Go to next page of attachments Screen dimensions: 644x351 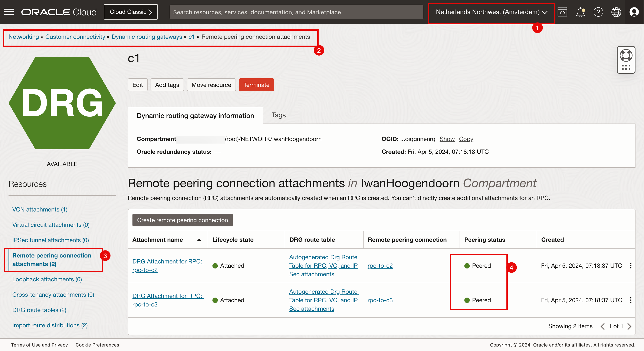click(630, 326)
